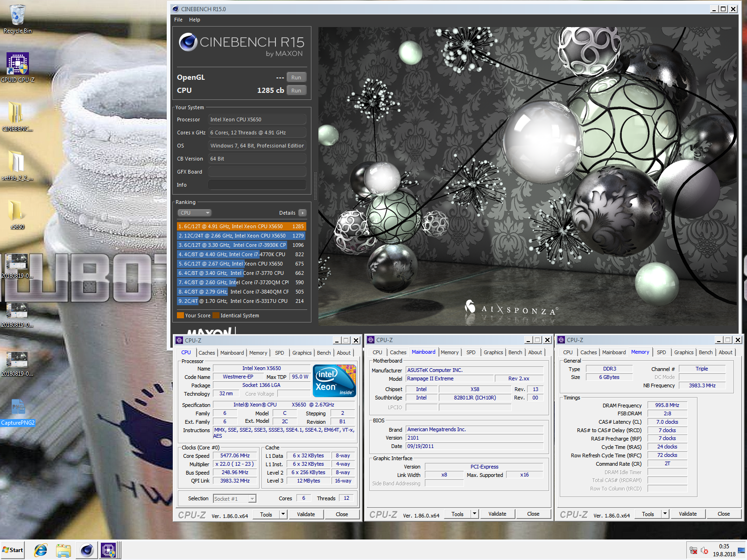Switch to Mainboard tab in right CPU-Z
This screenshot has width=747, height=560.
tap(614, 353)
